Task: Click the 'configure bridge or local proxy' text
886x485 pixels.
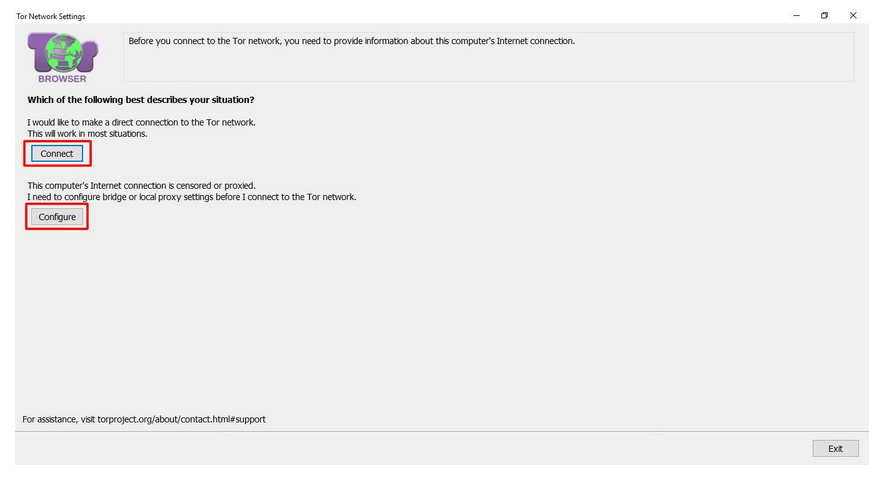Action: pos(191,197)
